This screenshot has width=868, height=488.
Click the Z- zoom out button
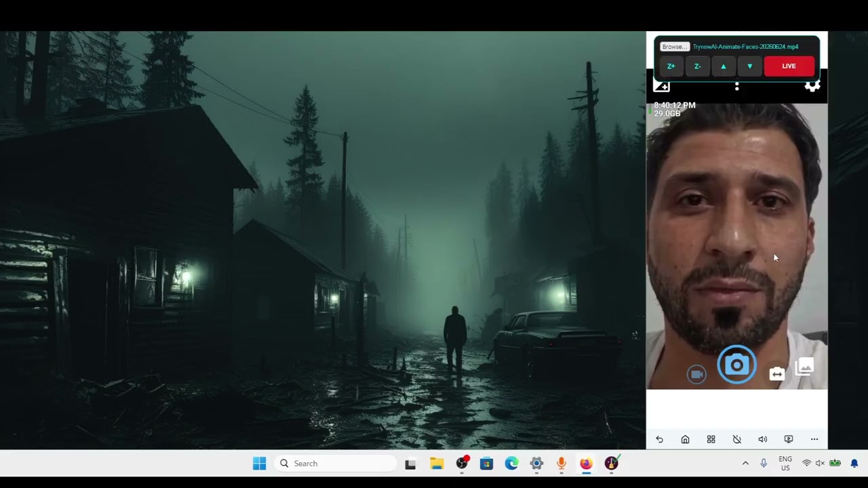(x=697, y=66)
